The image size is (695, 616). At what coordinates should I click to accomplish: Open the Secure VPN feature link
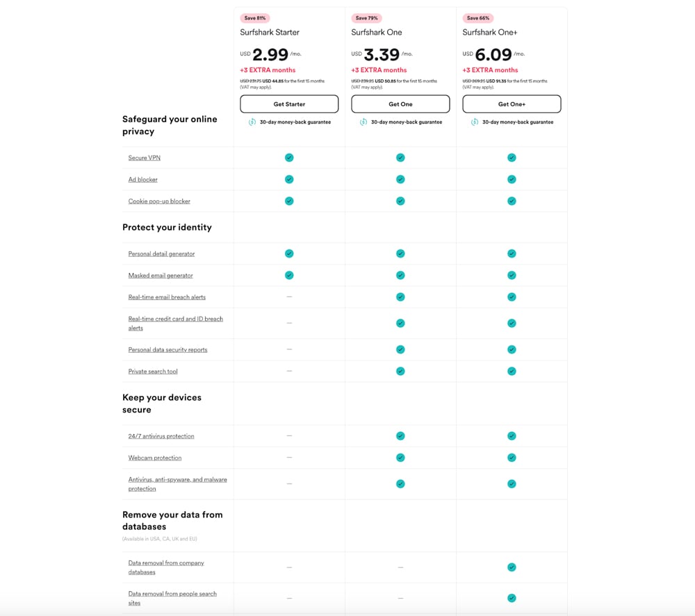145,158
